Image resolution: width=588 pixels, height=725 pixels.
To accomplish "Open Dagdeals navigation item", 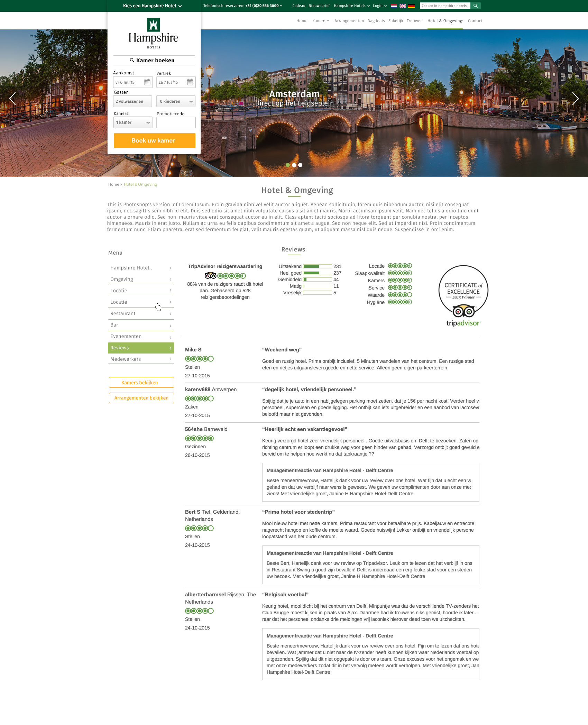I will click(x=376, y=21).
